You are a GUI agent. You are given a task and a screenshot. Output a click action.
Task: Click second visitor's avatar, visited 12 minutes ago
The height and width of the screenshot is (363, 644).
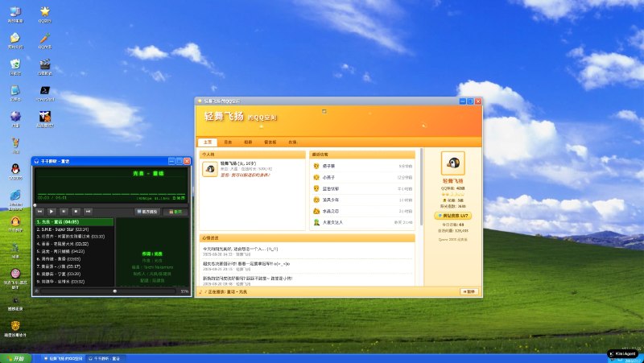[x=316, y=177]
